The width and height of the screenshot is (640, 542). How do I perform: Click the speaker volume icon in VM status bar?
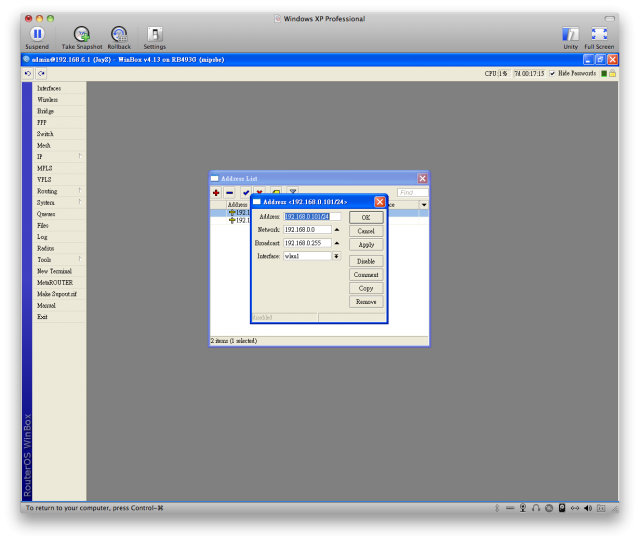pyautogui.click(x=588, y=508)
